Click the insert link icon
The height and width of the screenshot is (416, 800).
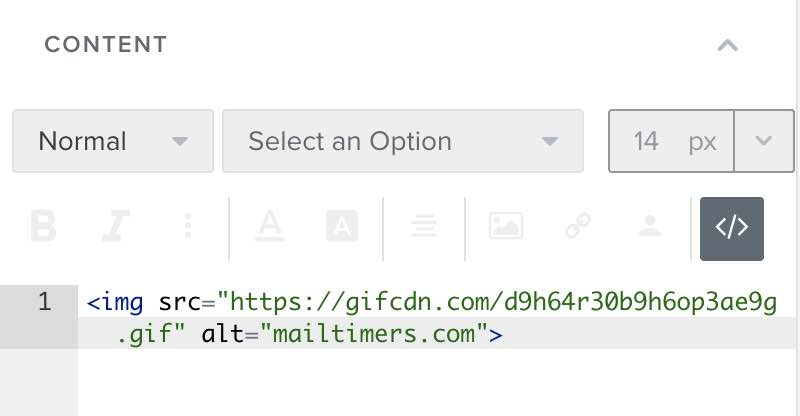(578, 227)
